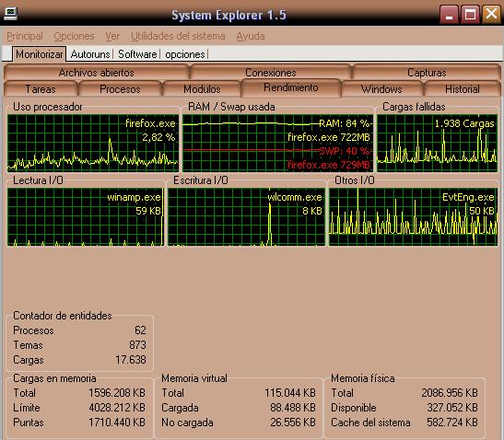504x440 pixels.
Task: Click the '50 KB' other I/O value
Action: click(482, 211)
